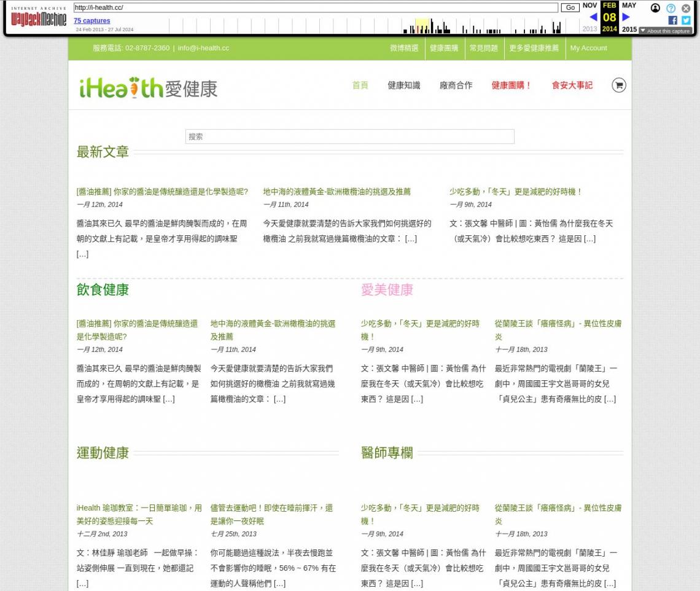Open 最新文章 section heading
Viewport: 700px width, 591px height.
[103, 152]
